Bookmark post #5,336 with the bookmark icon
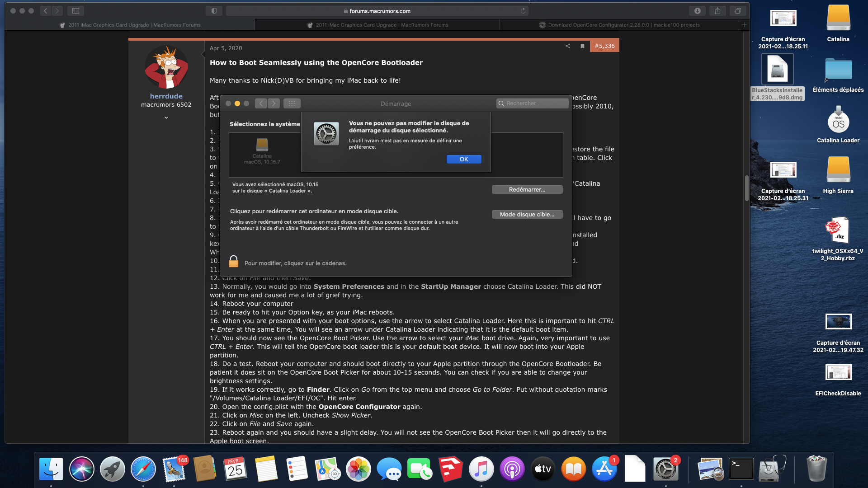 582,46
